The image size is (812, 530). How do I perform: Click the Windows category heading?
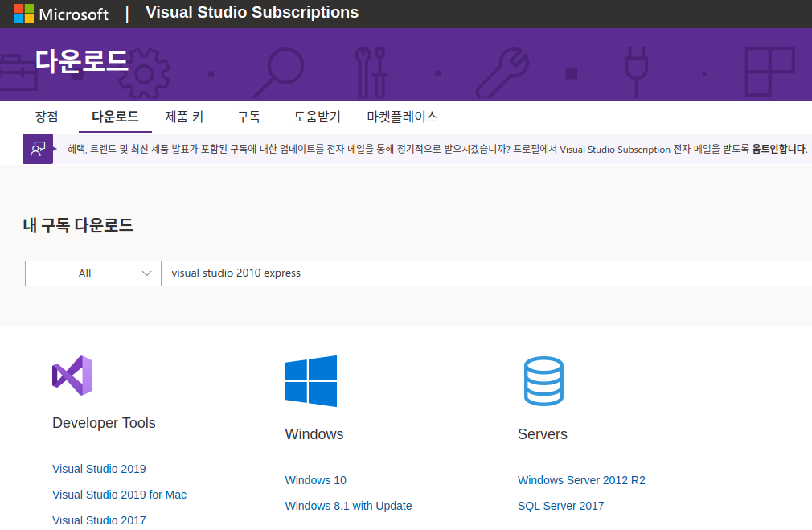pos(314,434)
